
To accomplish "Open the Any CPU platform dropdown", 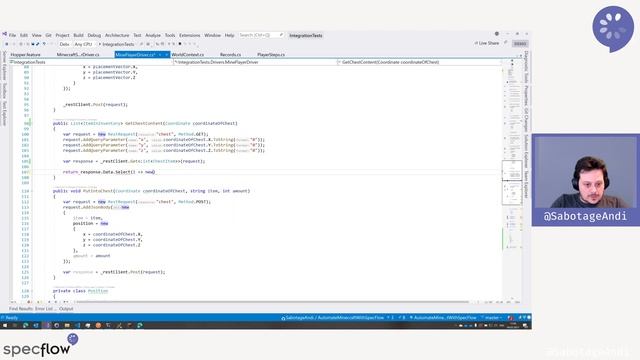I will pos(84,44).
